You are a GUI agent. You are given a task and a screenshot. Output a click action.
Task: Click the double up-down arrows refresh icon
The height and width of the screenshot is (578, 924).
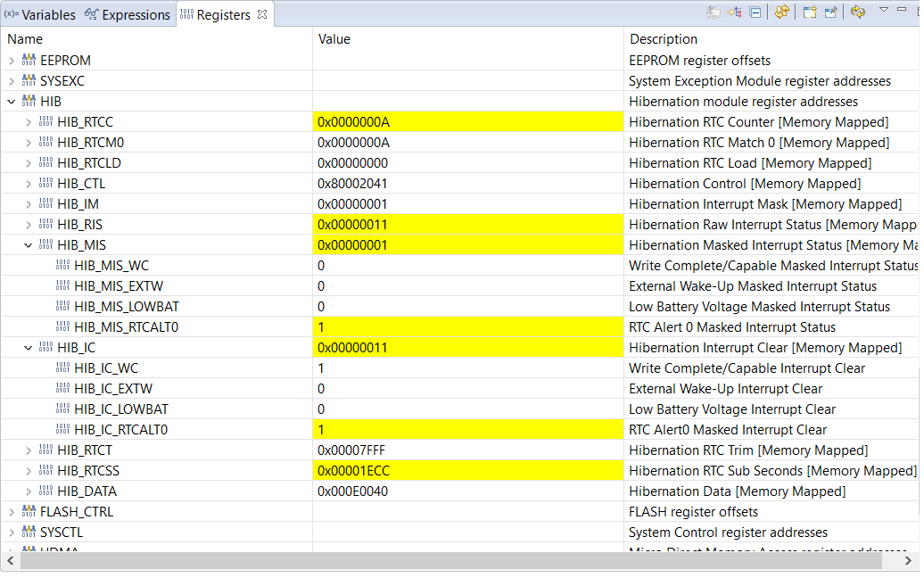[782, 12]
